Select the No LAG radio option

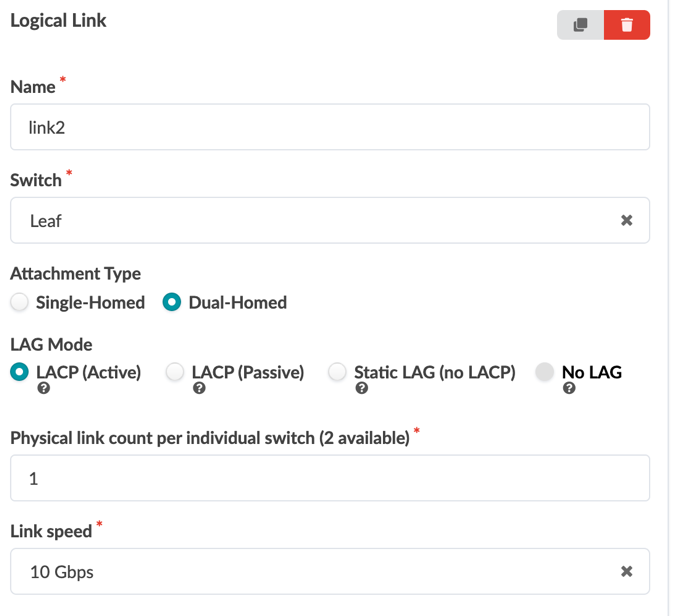545,372
